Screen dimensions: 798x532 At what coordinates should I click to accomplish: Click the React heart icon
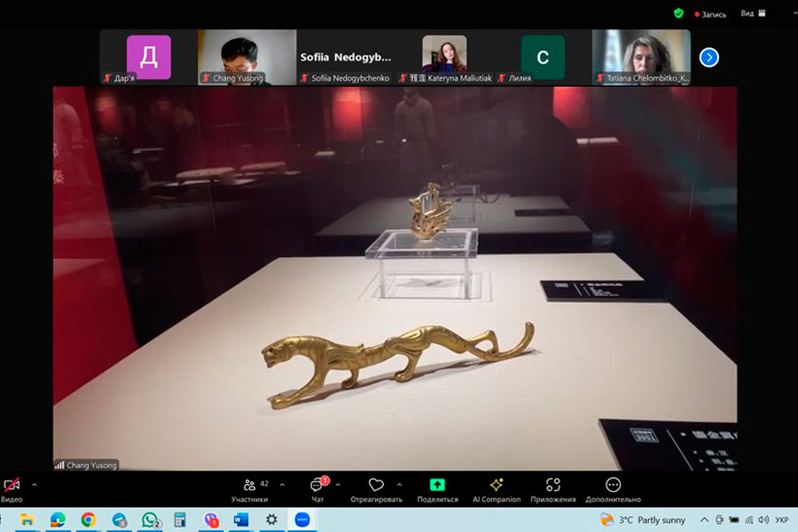pos(376,486)
